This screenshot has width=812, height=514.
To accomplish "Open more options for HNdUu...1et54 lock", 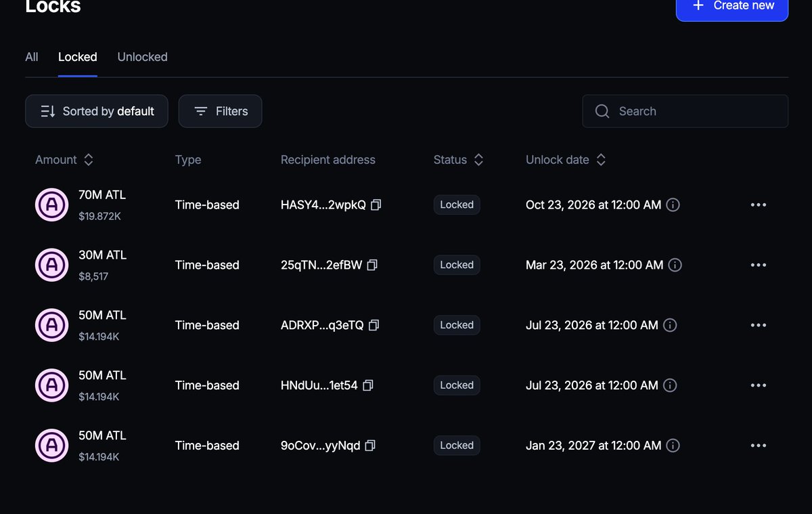I will tap(759, 385).
